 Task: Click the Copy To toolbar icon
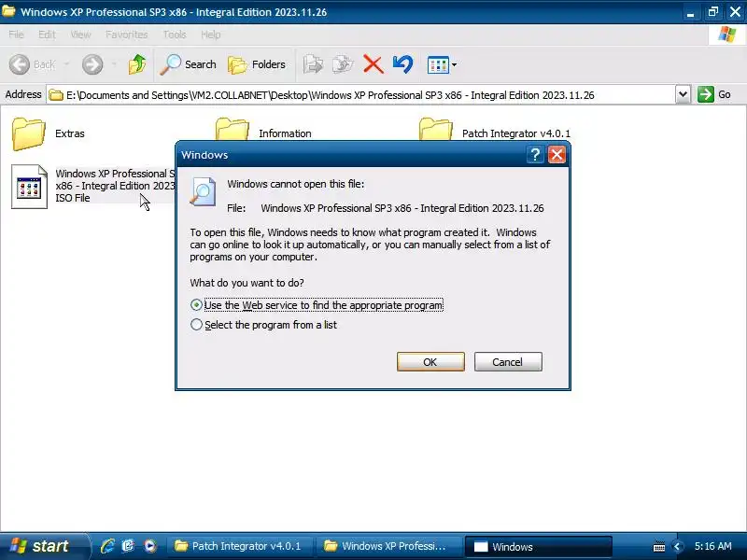point(343,64)
